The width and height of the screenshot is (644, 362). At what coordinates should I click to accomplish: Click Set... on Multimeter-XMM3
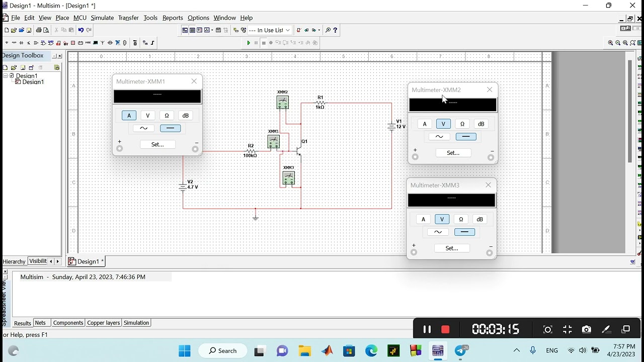coord(452,248)
